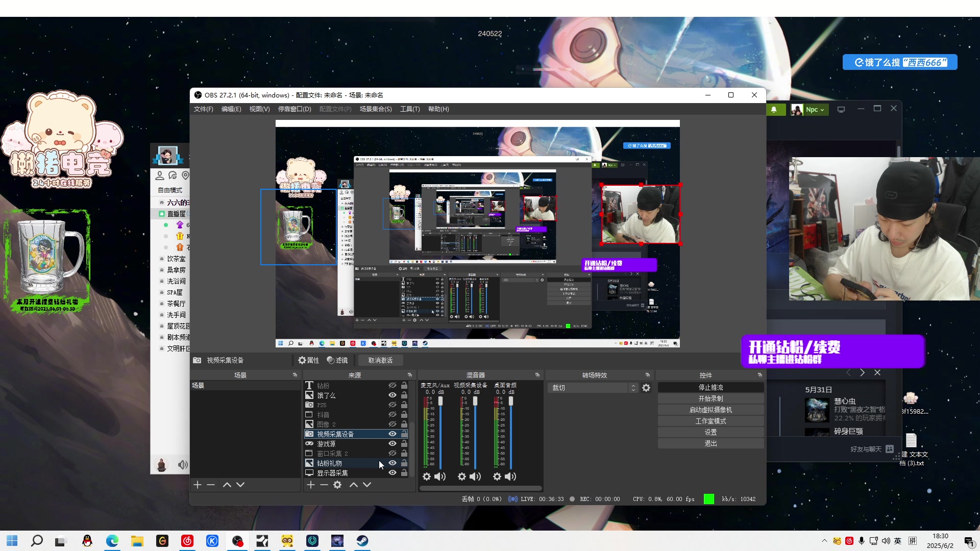Remove scene with minus icon
The height and width of the screenshot is (551, 980).
pyautogui.click(x=211, y=485)
